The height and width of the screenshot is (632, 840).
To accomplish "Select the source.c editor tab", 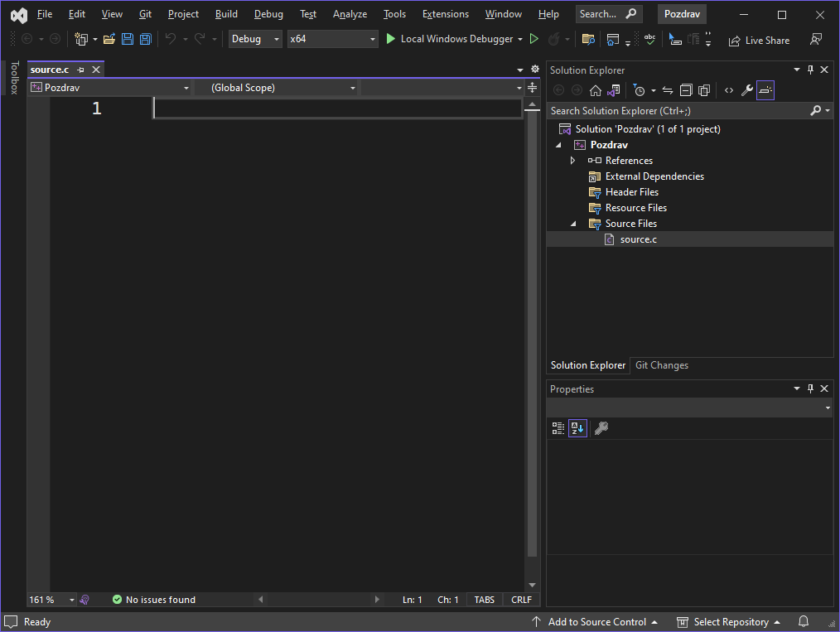I will click(x=49, y=70).
